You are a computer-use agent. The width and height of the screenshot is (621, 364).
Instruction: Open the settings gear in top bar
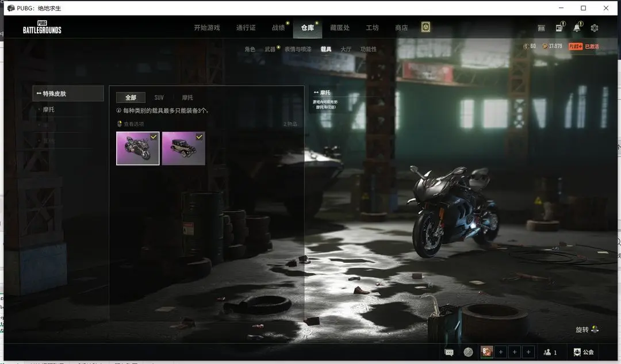pyautogui.click(x=594, y=28)
